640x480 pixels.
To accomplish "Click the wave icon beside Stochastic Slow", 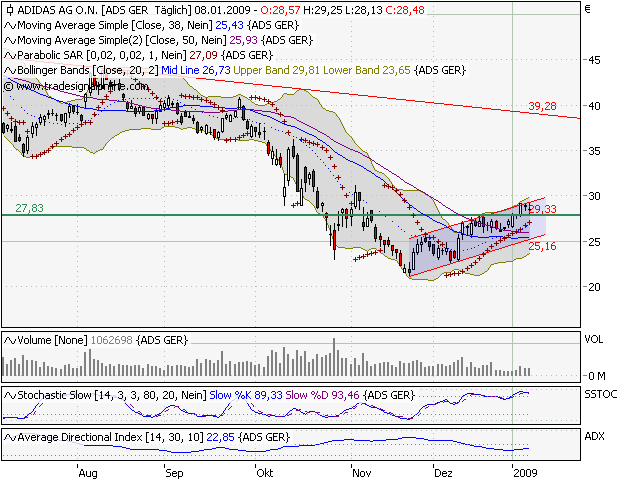I will coord(10,396).
